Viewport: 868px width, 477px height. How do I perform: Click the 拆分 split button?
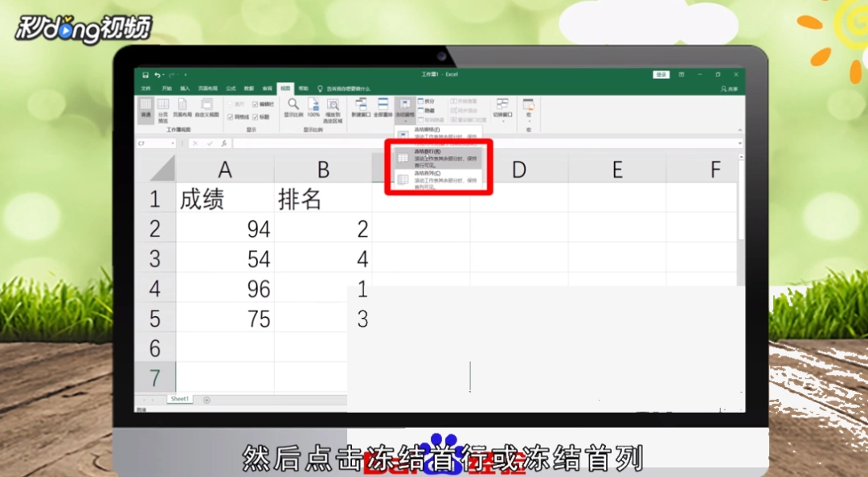(426, 101)
